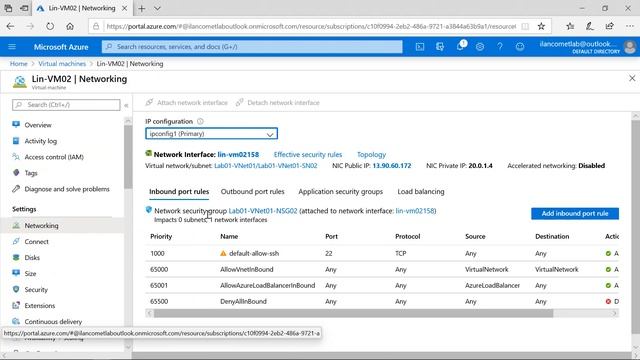This screenshot has height=360, width=640.
Task: Open Tags in the sidebar
Action: [x=31, y=173]
